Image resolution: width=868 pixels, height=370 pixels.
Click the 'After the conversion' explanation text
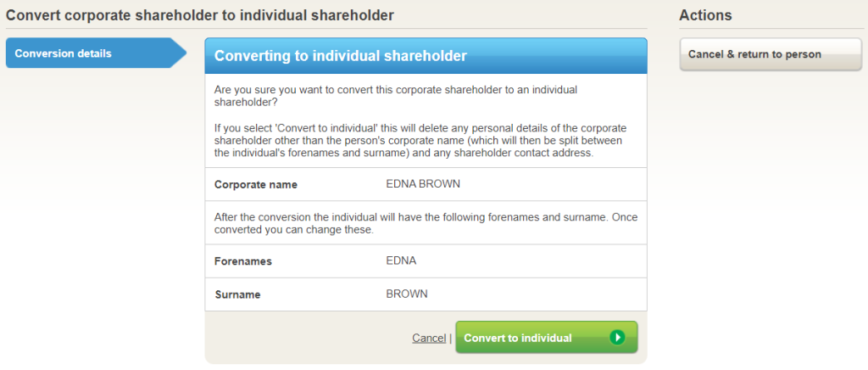pos(426,223)
